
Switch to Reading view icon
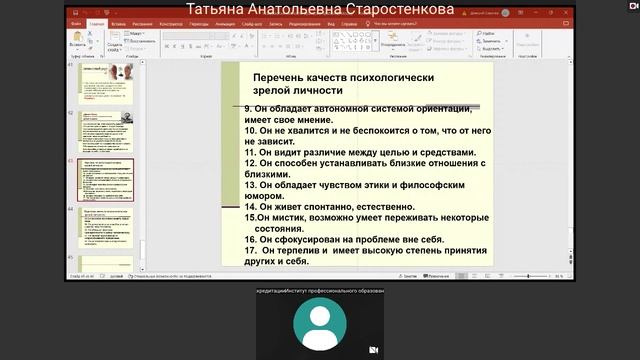487,276
